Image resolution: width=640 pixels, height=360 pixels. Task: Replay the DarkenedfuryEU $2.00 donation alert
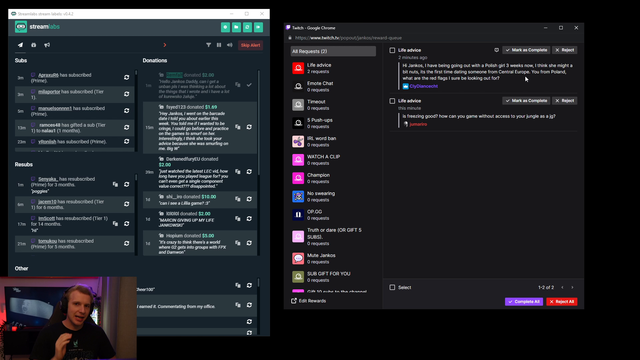[249, 172]
